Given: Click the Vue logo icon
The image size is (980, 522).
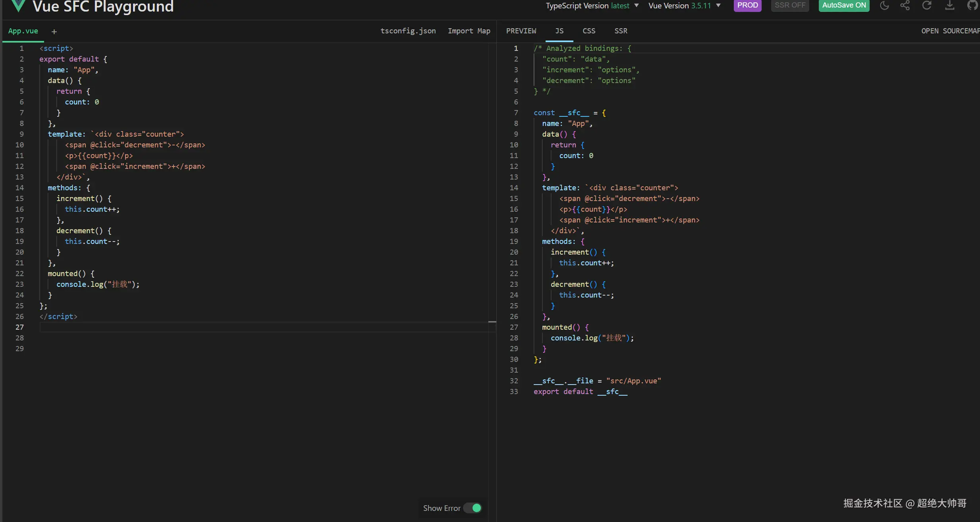Looking at the screenshot, I should click(18, 6).
